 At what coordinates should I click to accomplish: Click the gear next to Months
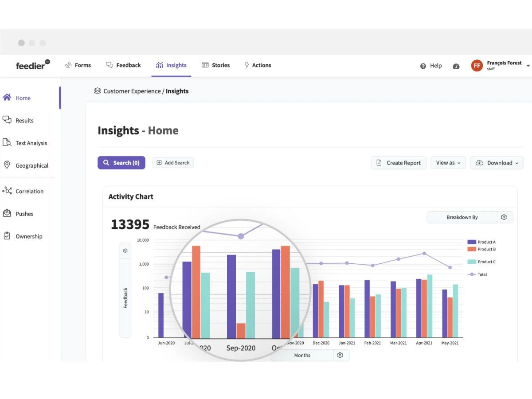pos(340,355)
